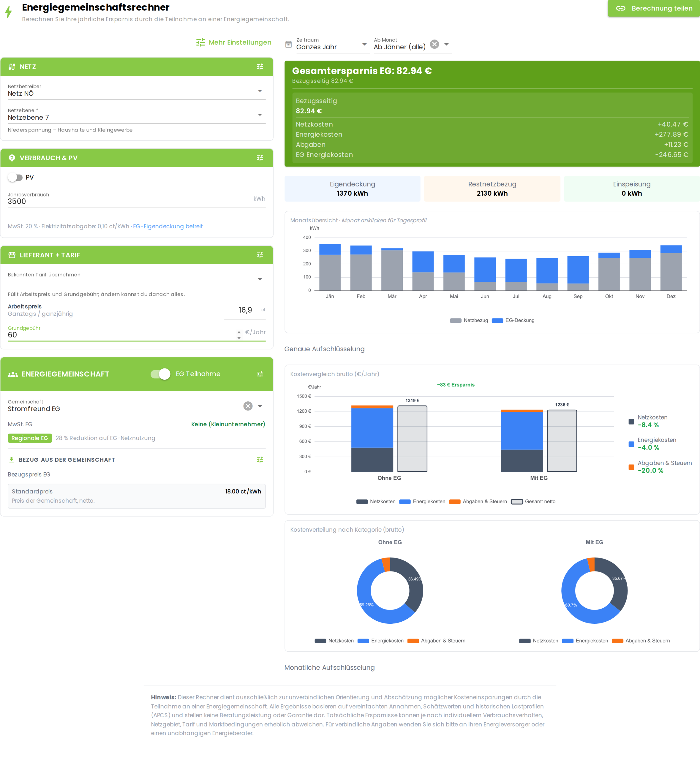Decrease Grundgebühr with the down arrow
The width and height of the screenshot is (700, 760).
point(239,338)
